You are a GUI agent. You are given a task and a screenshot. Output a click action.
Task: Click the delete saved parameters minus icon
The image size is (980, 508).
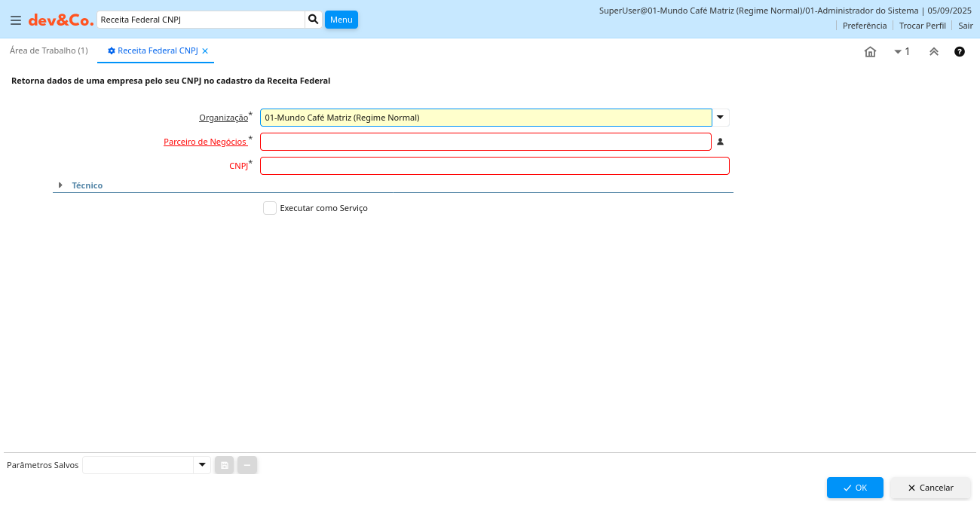247,466
